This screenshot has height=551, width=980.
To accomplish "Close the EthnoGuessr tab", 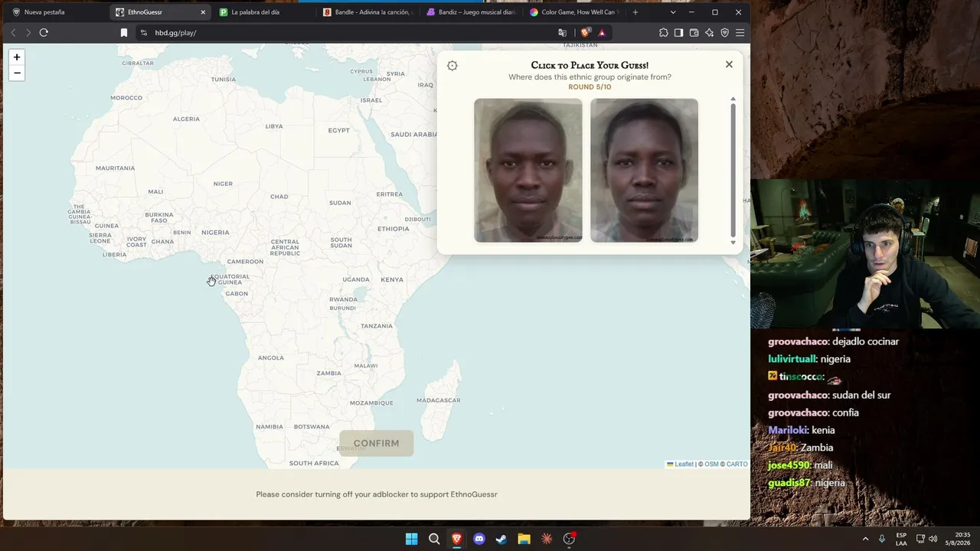I will click(203, 12).
